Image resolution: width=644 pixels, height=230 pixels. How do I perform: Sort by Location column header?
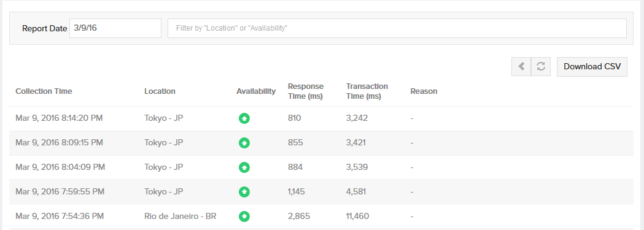click(160, 91)
